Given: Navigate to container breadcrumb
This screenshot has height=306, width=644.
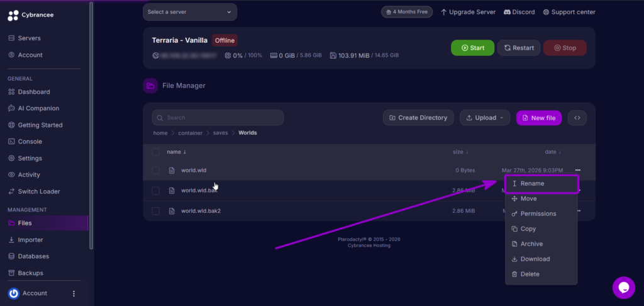Looking at the screenshot, I should click(x=190, y=133).
